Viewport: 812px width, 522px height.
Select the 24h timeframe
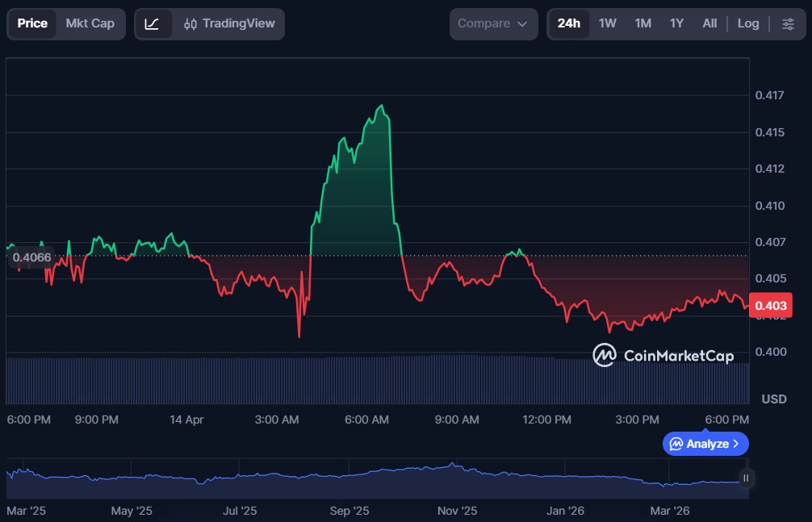pyautogui.click(x=568, y=23)
